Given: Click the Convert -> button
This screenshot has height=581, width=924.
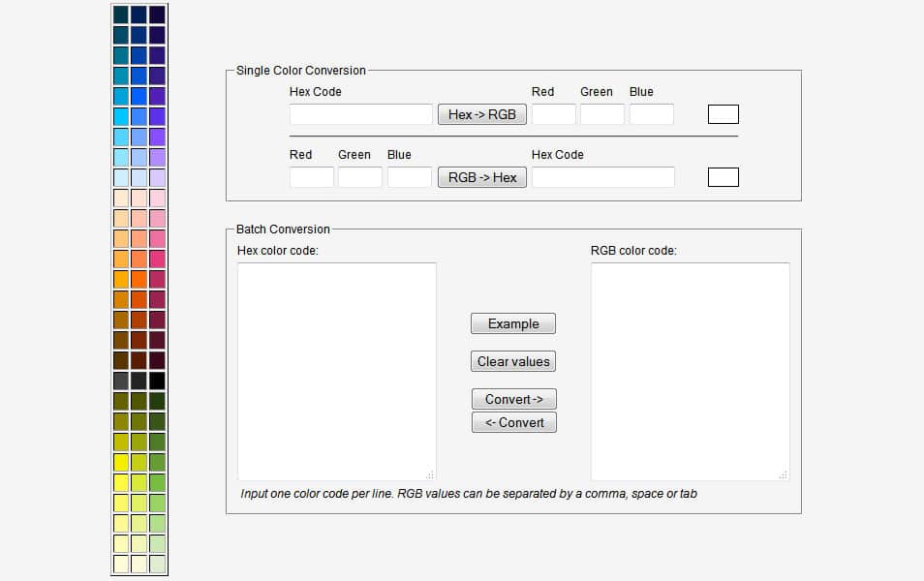Looking at the screenshot, I should (x=513, y=398).
